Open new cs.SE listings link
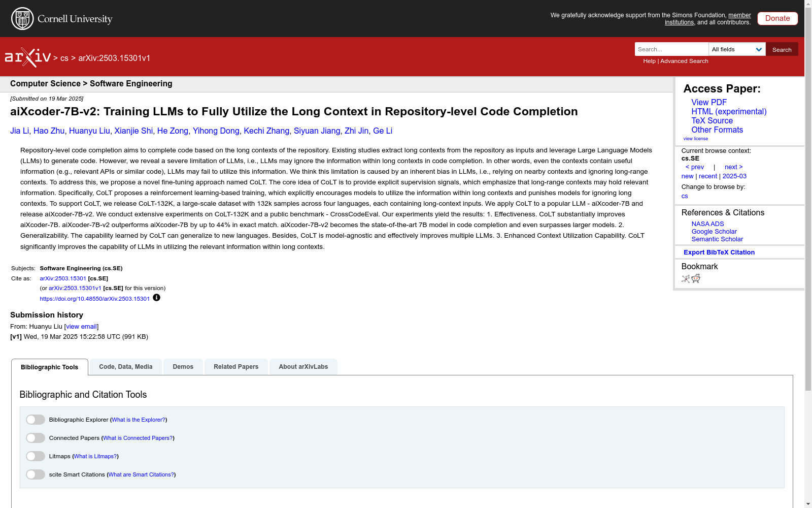This screenshot has height=508, width=812. [687, 176]
